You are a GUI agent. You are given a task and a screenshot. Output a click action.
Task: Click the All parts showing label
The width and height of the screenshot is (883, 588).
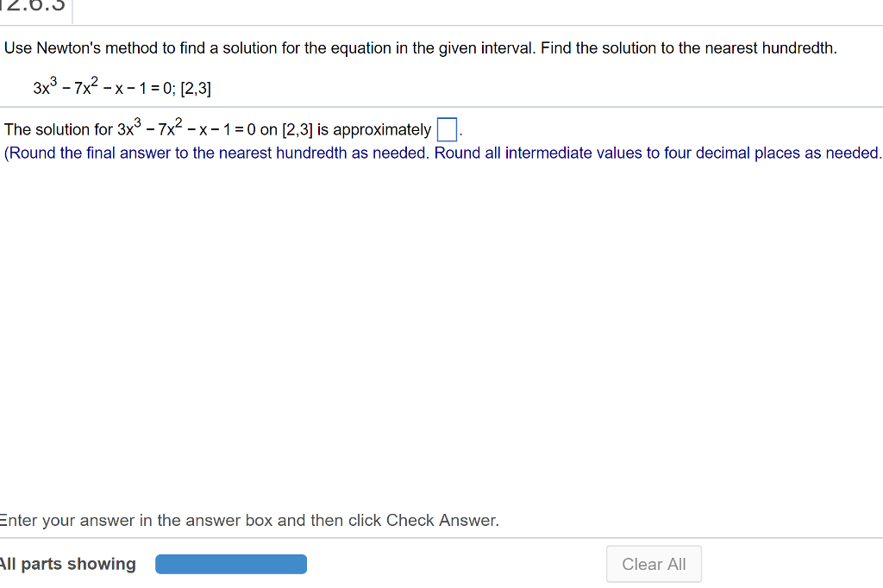pos(68,564)
